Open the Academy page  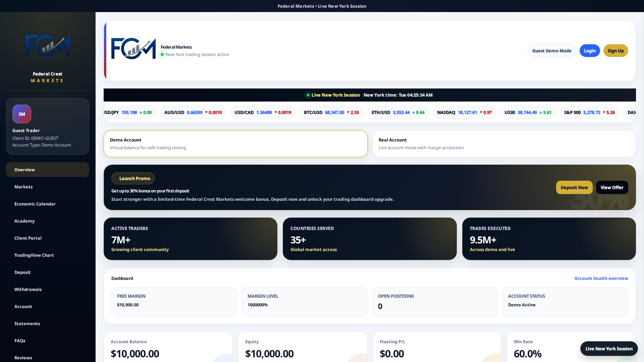click(x=48, y=221)
